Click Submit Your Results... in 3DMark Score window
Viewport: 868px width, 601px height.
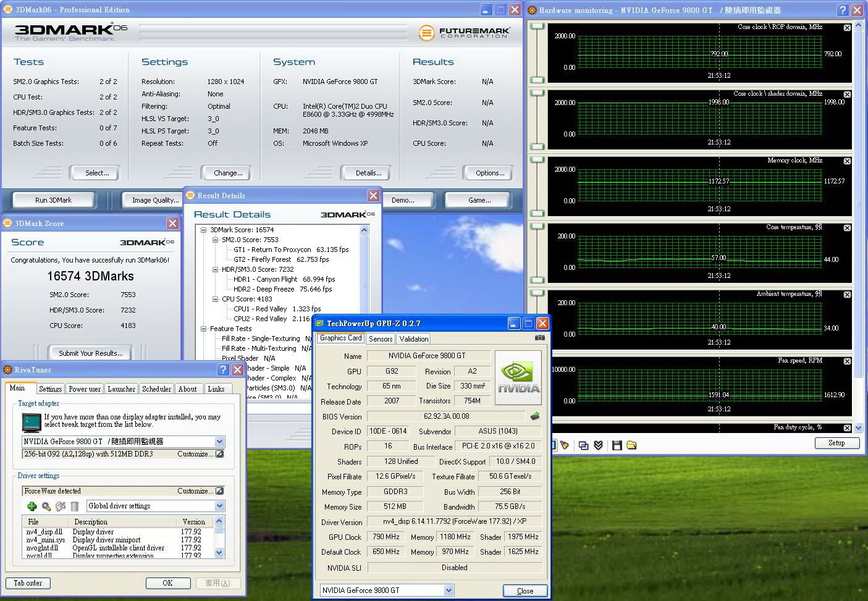[x=91, y=353]
